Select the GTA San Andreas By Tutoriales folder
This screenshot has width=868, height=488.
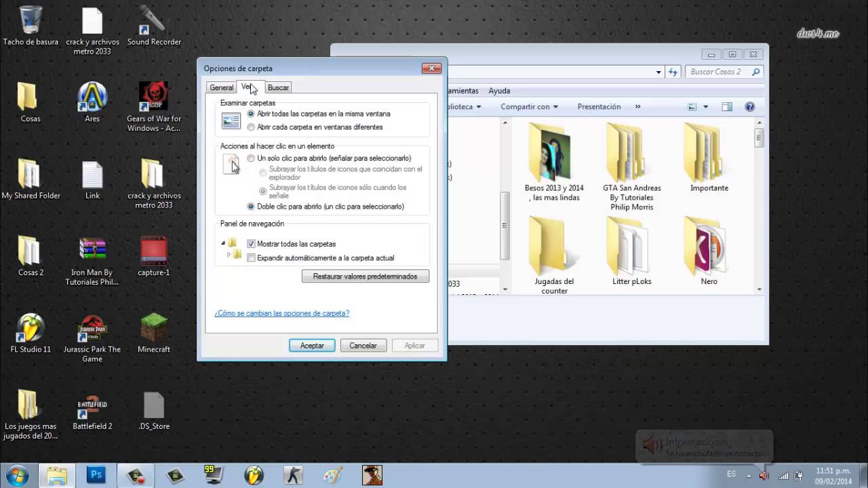(x=632, y=167)
